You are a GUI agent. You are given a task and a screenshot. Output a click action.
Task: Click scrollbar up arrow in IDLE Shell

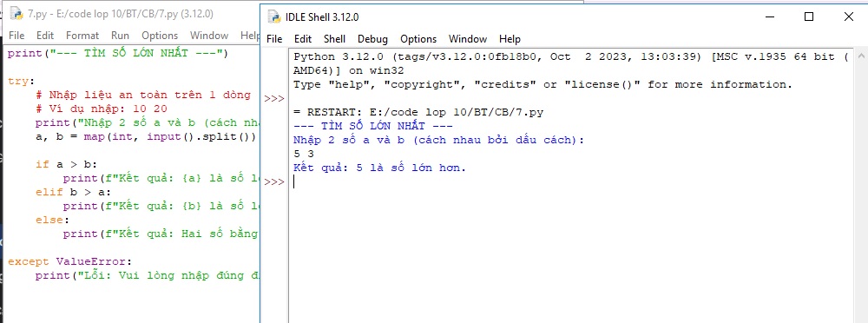point(861,55)
